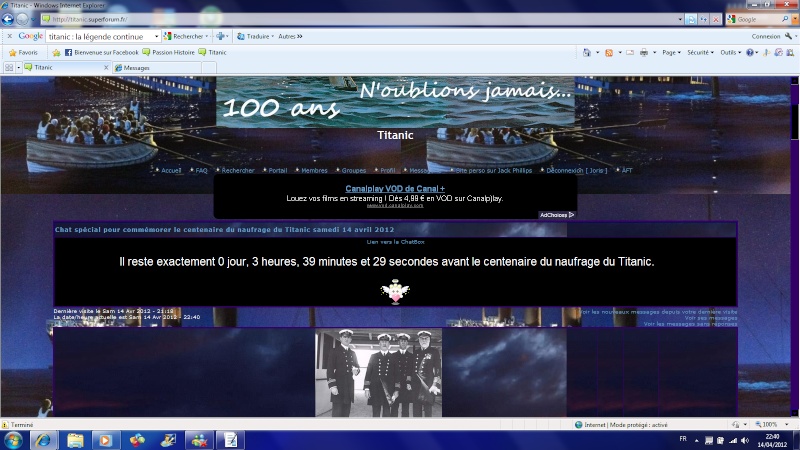Click the AdChoices icon

click(557, 215)
